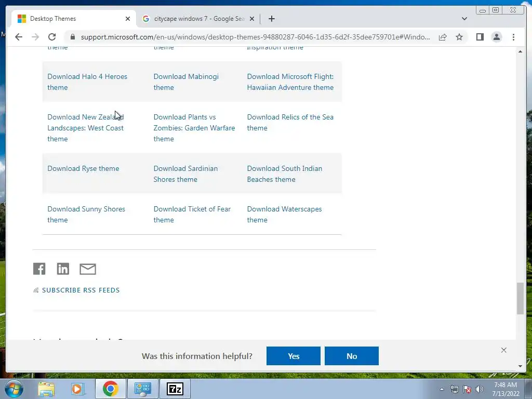
Task: Reload the Desktop Themes page
Action: coord(52,37)
